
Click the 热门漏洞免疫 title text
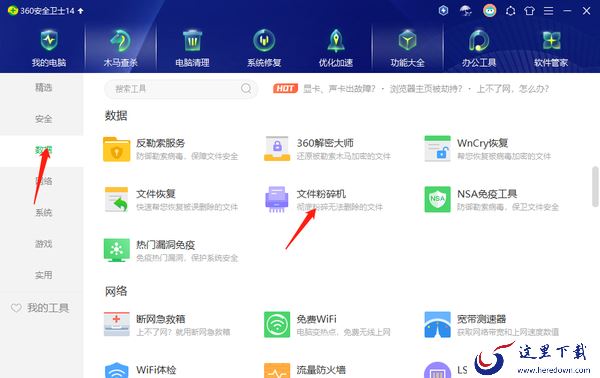point(166,245)
